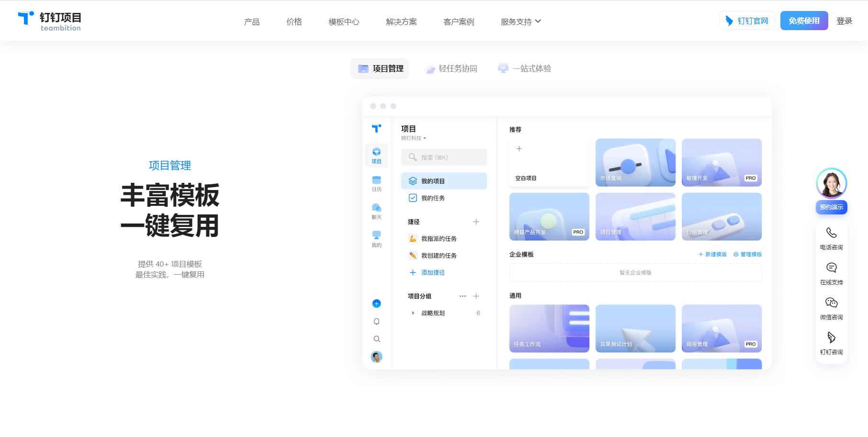Switch to the 一站式体验 tab
This screenshot has height=437, width=868.
[x=525, y=68]
